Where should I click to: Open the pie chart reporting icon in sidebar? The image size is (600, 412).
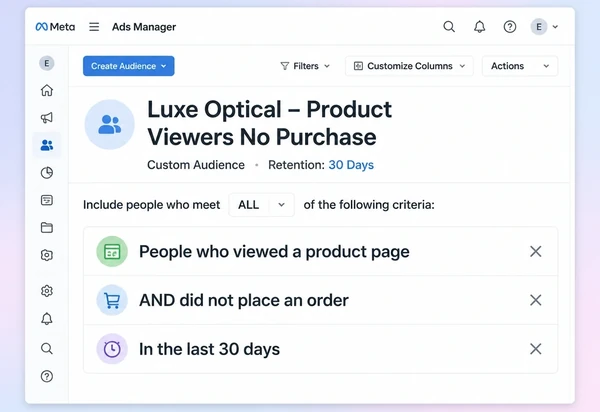(47, 173)
